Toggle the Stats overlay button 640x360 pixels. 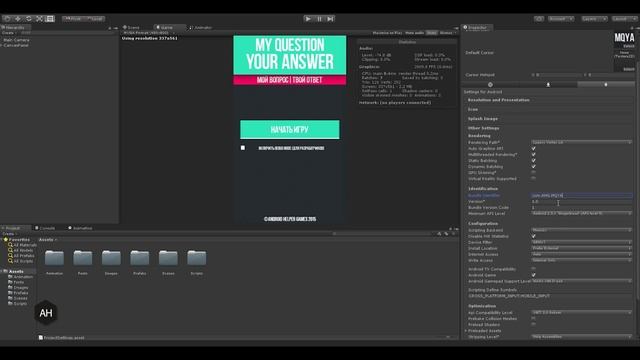click(x=431, y=33)
